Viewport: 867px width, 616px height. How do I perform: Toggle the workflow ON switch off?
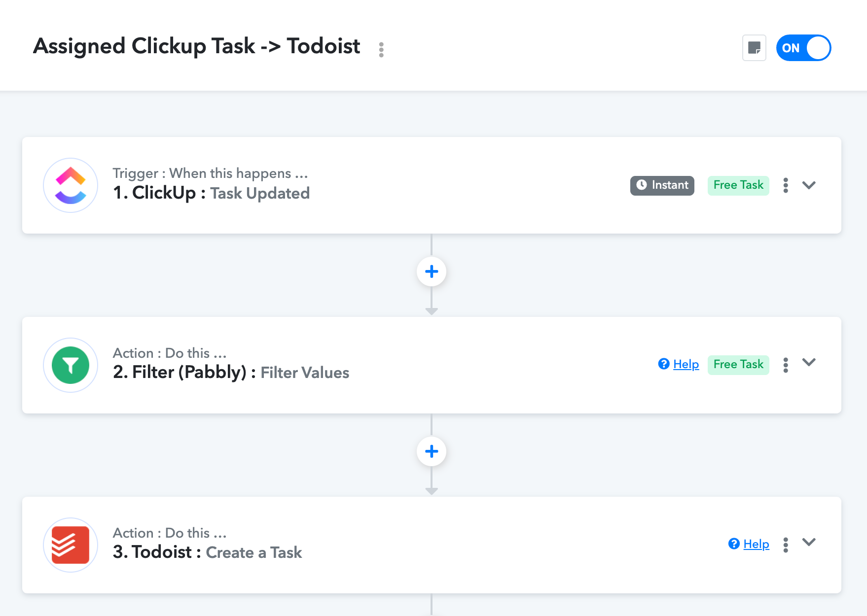click(803, 48)
